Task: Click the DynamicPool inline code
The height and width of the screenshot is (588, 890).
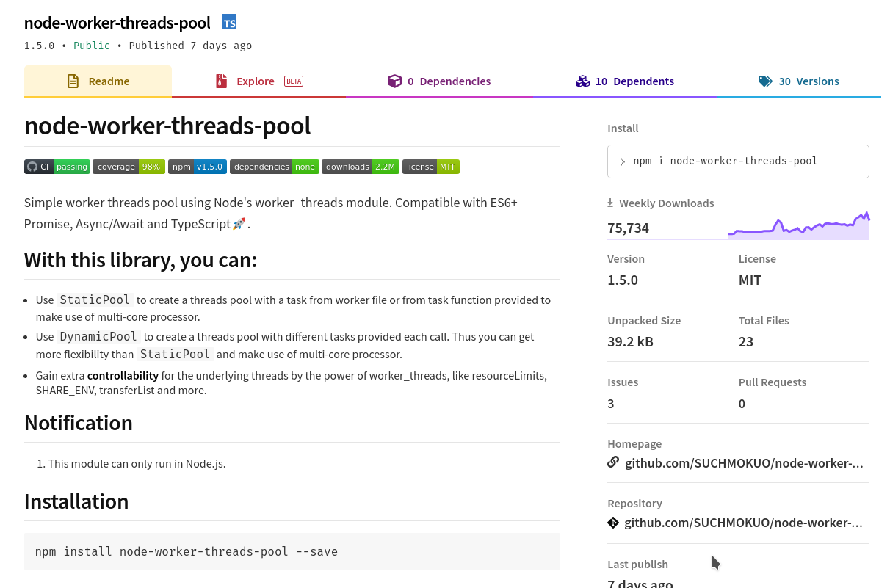Action: [x=98, y=336]
